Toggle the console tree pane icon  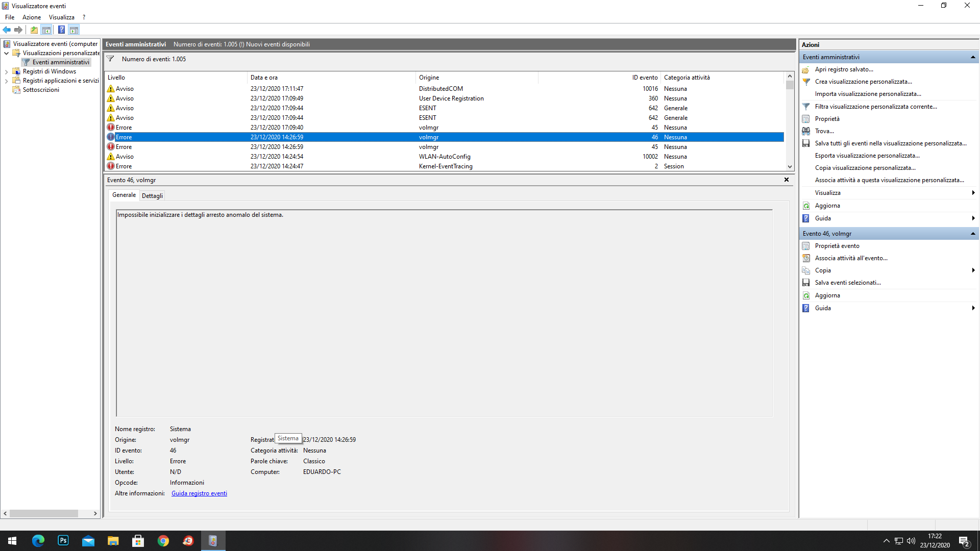point(46,30)
